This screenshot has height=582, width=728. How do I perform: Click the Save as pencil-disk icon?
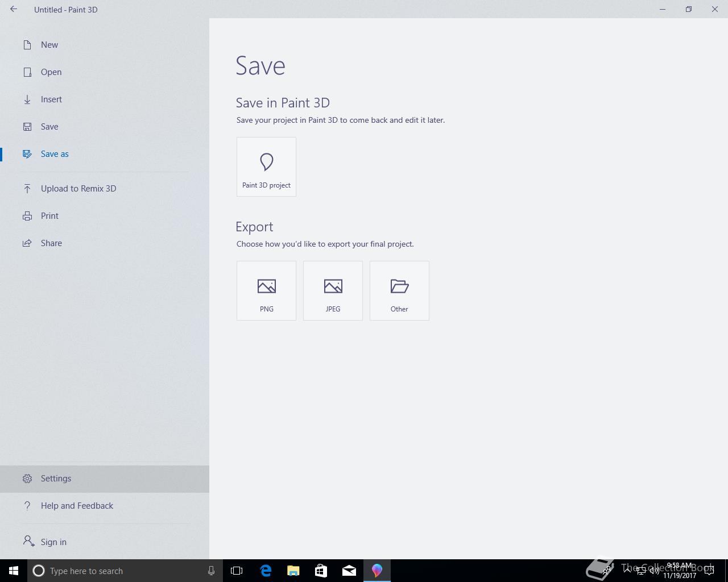click(x=27, y=154)
